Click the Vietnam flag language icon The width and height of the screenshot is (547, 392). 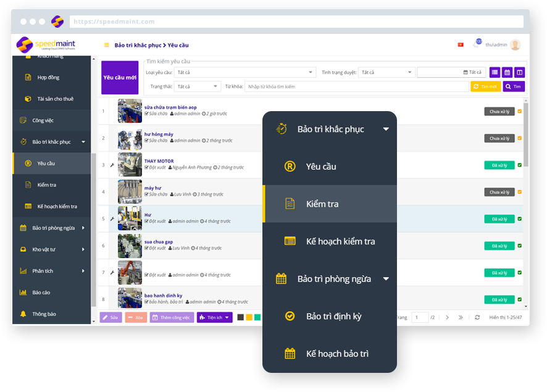point(461,45)
